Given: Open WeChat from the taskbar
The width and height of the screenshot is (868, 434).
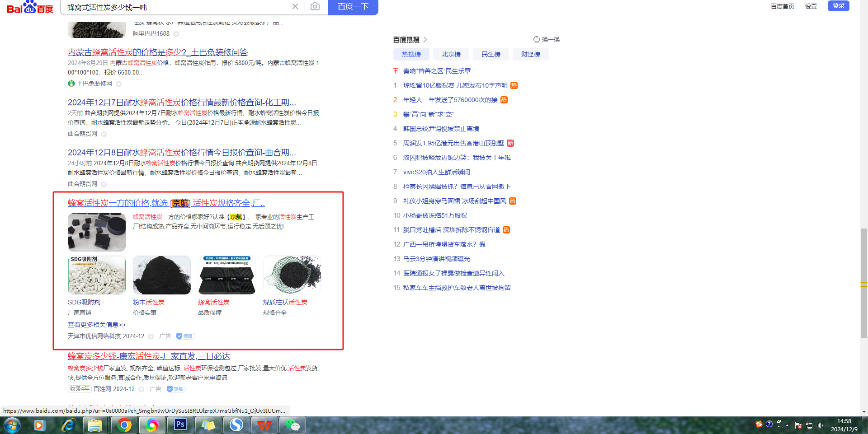Looking at the screenshot, I should click(x=292, y=425).
